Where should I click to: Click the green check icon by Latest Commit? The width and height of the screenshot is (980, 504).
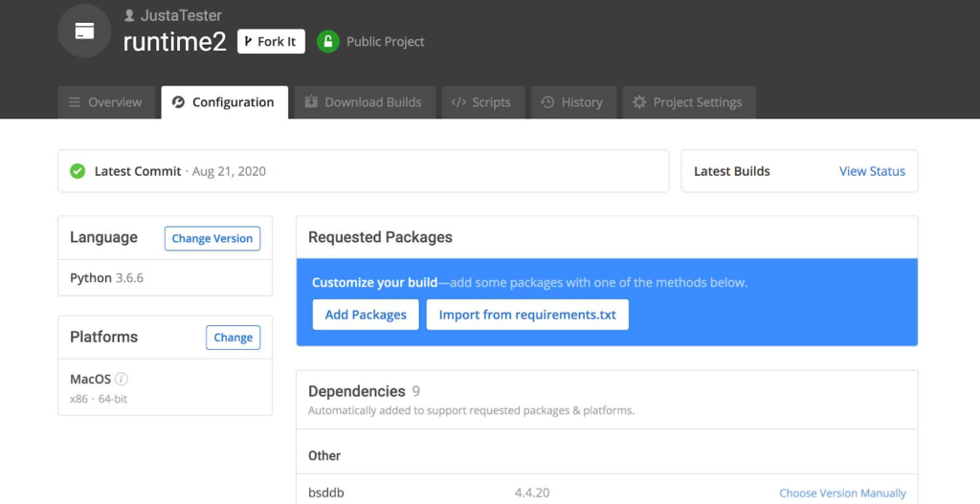(78, 171)
